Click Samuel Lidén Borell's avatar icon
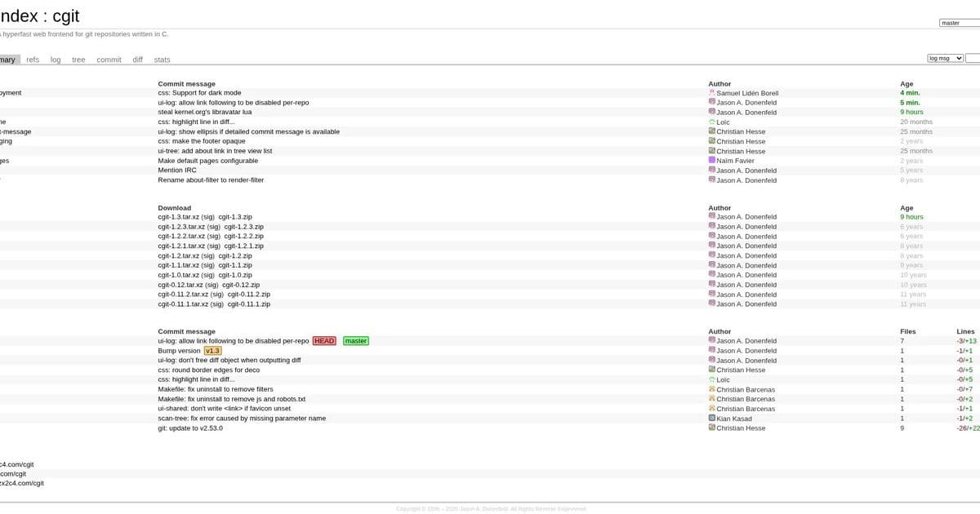This screenshot has height=514, width=980. point(711,92)
